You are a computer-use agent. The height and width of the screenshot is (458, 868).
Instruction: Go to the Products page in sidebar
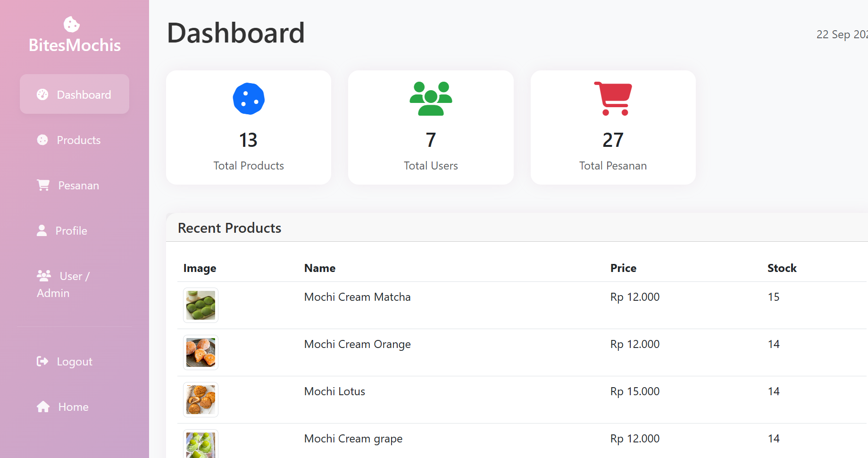click(x=78, y=140)
